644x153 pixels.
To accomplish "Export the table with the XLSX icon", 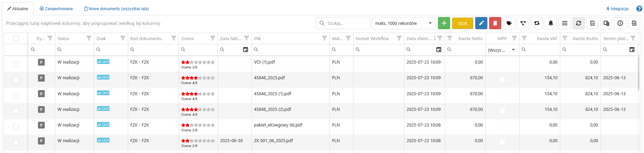I will (x=592, y=23).
